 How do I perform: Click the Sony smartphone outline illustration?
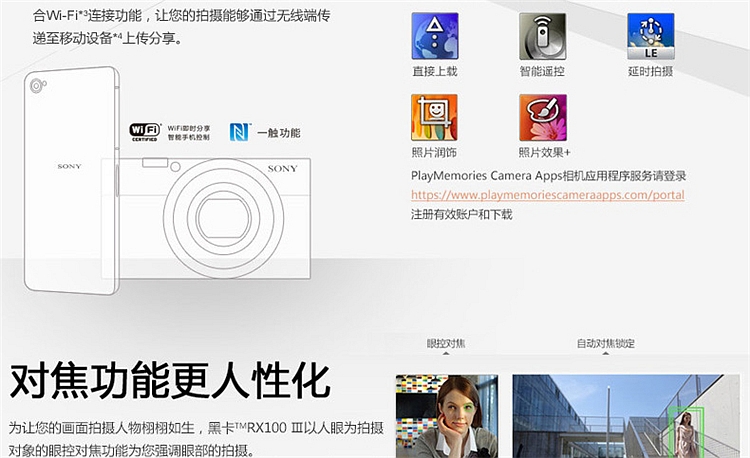(71, 180)
